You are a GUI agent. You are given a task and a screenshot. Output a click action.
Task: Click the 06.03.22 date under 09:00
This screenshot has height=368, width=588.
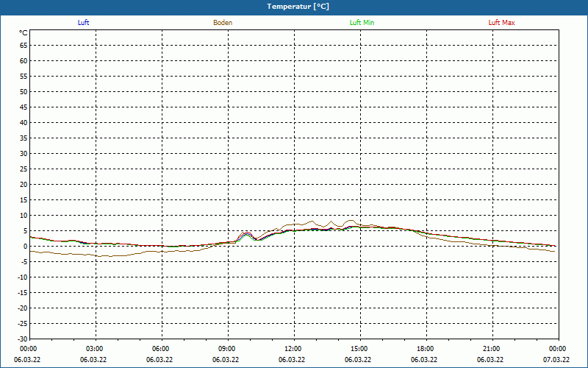click(x=226, y=360)
